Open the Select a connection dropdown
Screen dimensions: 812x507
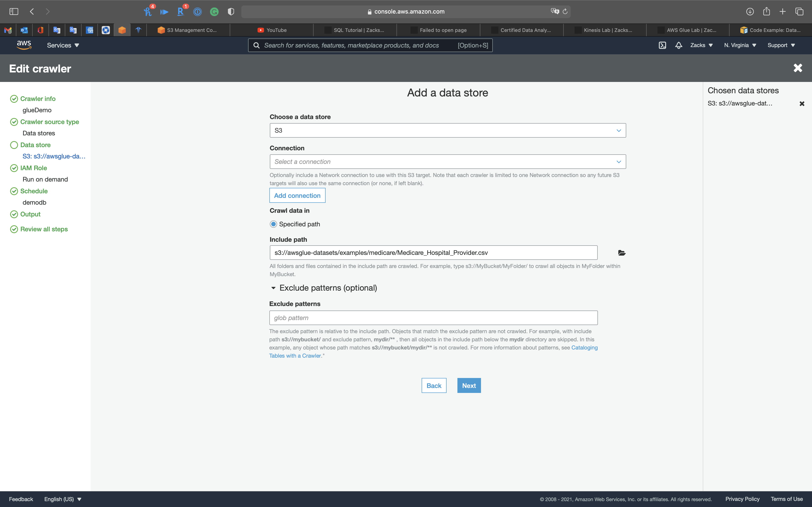(448, 162)
